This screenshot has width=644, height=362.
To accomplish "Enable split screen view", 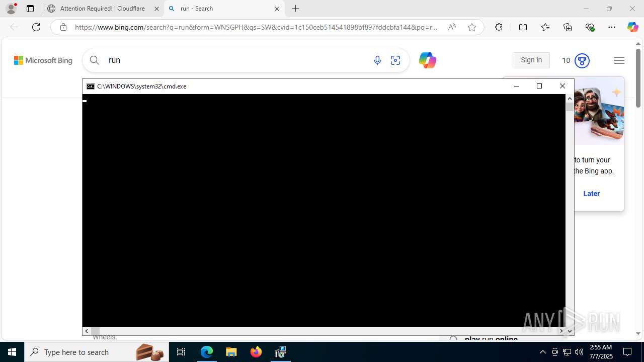I will coord(523,27).
